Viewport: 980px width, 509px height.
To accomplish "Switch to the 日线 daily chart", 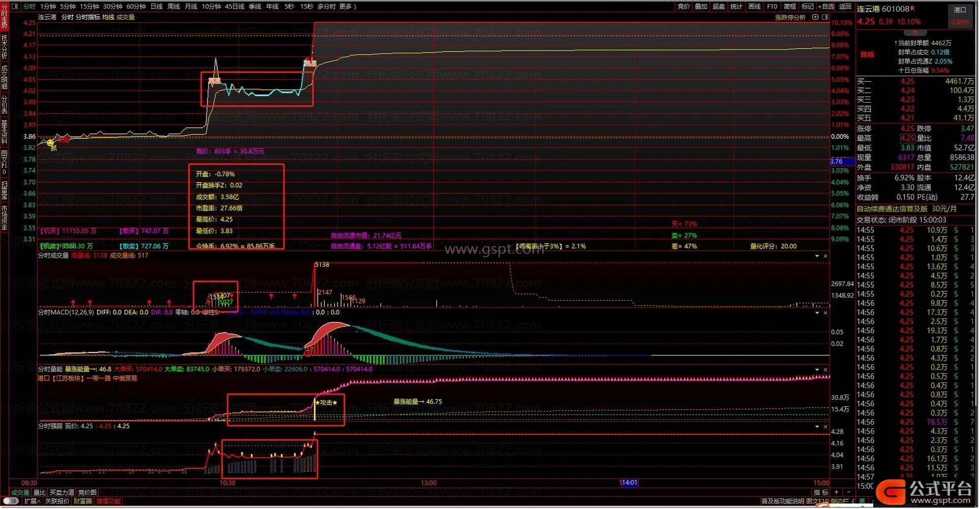I will (157, 6).
